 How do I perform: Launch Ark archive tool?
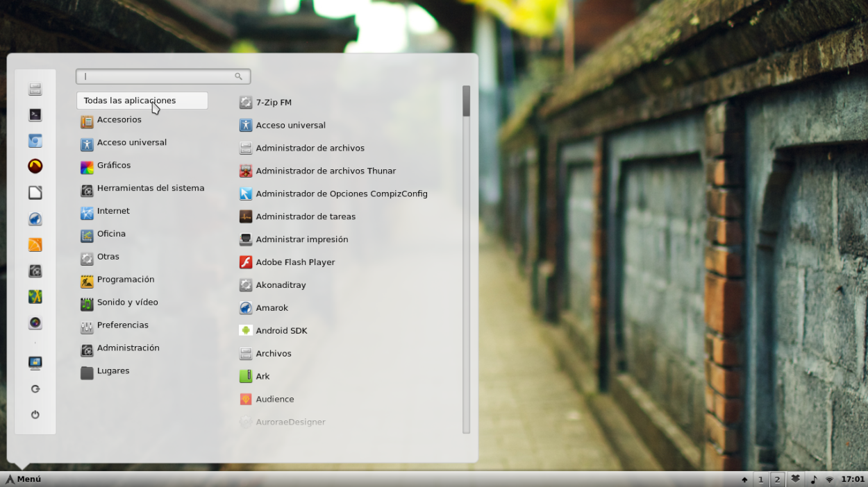(x=254, y=377)
